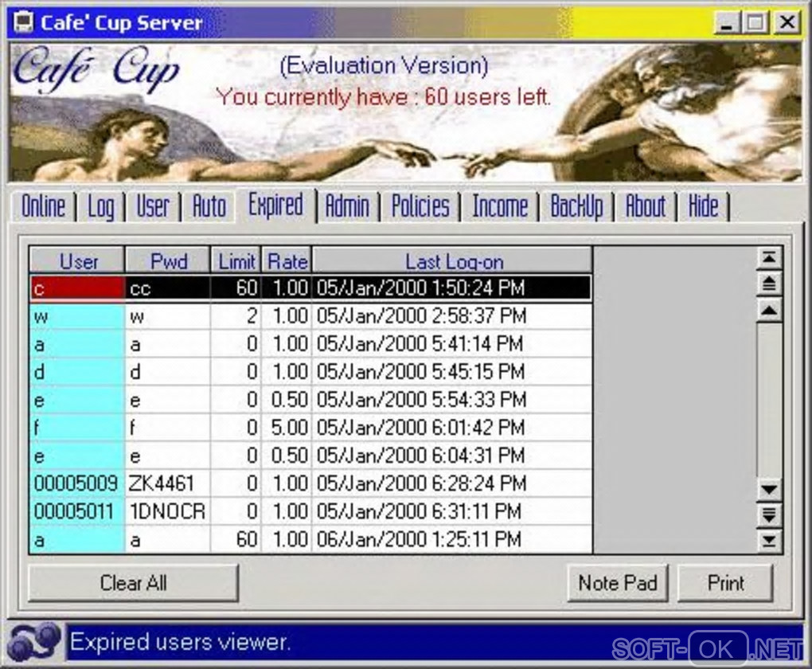Open Note Pad button
The height and width of the screenshot is (669, 812).
pyautogui.click(x=617, y=583)
